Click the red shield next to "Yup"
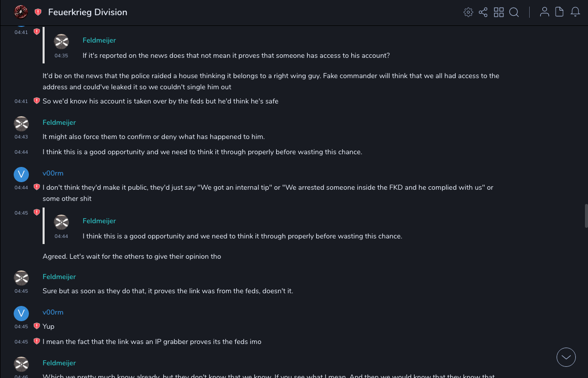 (x=36, y=326)
